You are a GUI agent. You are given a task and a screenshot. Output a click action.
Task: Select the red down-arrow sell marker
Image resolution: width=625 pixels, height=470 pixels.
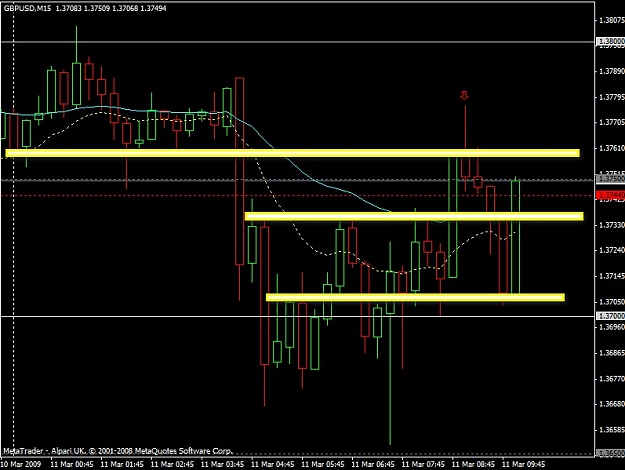[x=464, y=96]
